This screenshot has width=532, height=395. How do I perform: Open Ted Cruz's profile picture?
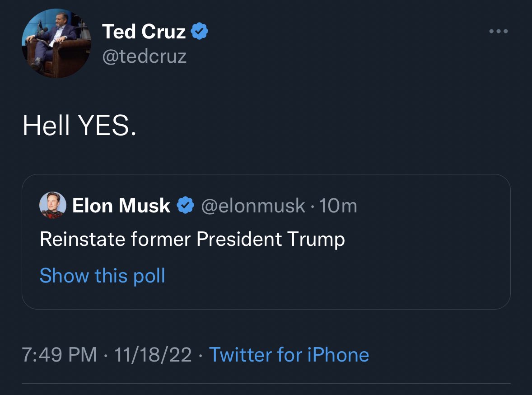[56, 43]
